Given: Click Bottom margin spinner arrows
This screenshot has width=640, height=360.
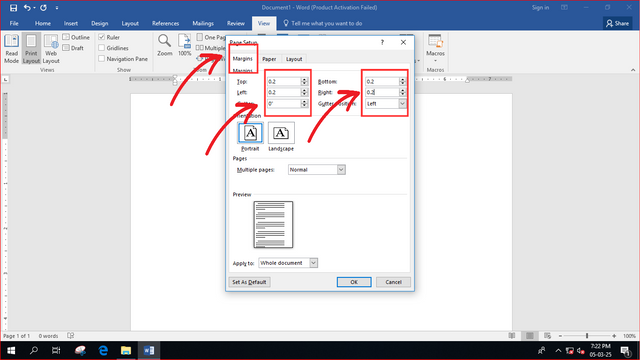Looking at the screenshot, I should (403, 81).
